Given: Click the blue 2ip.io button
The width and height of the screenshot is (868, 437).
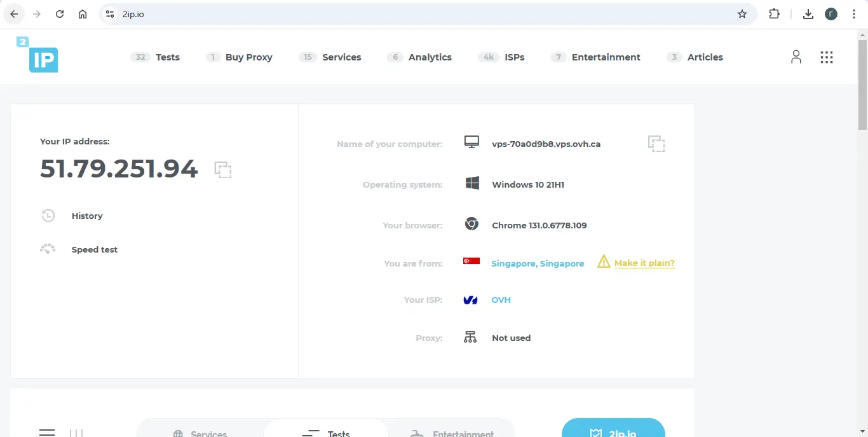Looking at the screenshot, I should [613, 427].
